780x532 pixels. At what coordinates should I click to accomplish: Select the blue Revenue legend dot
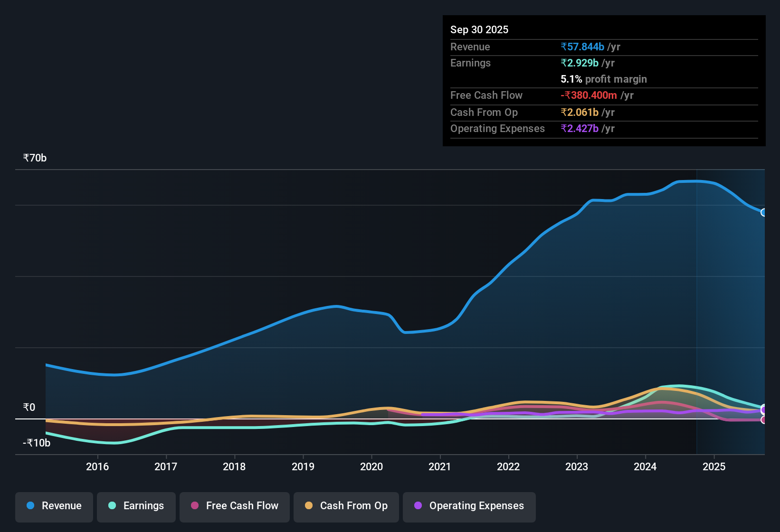click(30, 506)
